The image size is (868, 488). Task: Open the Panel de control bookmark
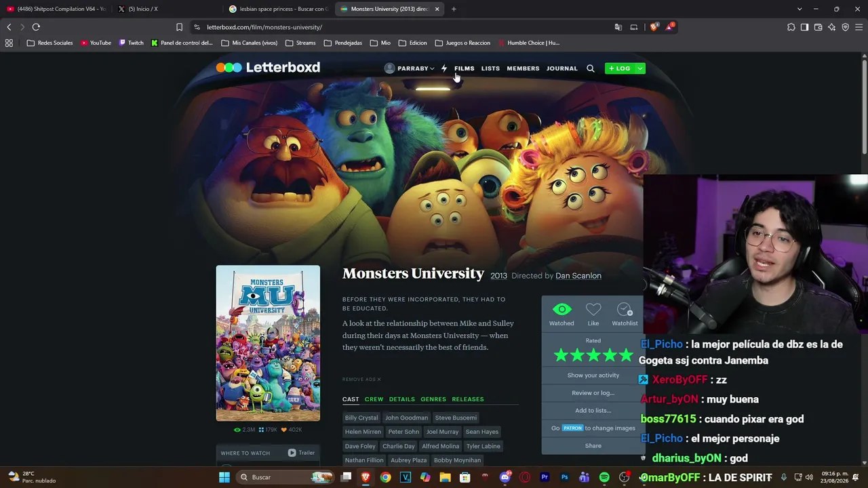[182, 43]
